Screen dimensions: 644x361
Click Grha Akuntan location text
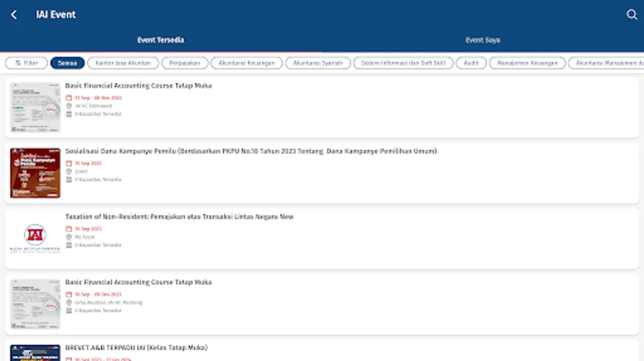pyautogui.click(x=109, y=302)
